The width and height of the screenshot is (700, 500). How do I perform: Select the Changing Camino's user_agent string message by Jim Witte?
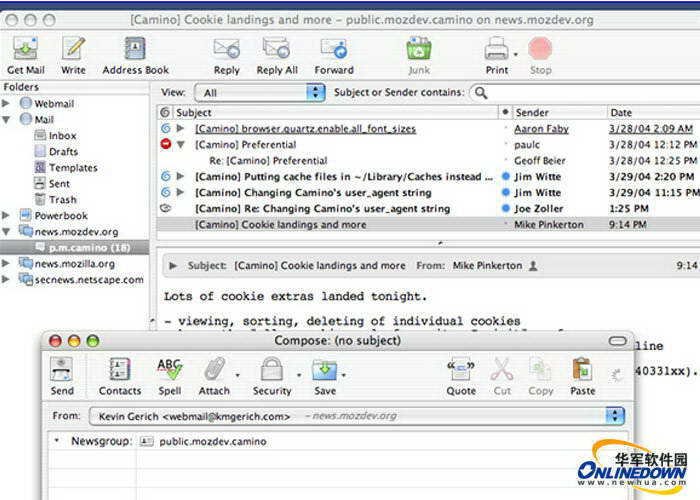pos(313,193)
